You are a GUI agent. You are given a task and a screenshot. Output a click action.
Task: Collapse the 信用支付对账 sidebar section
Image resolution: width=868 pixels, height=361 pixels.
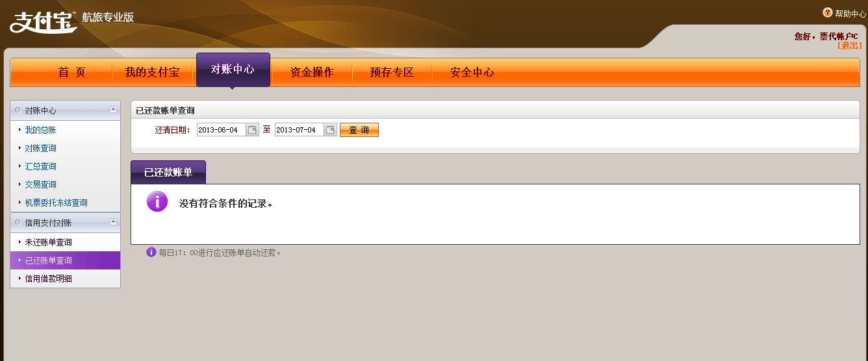click(x=114, y=222)
